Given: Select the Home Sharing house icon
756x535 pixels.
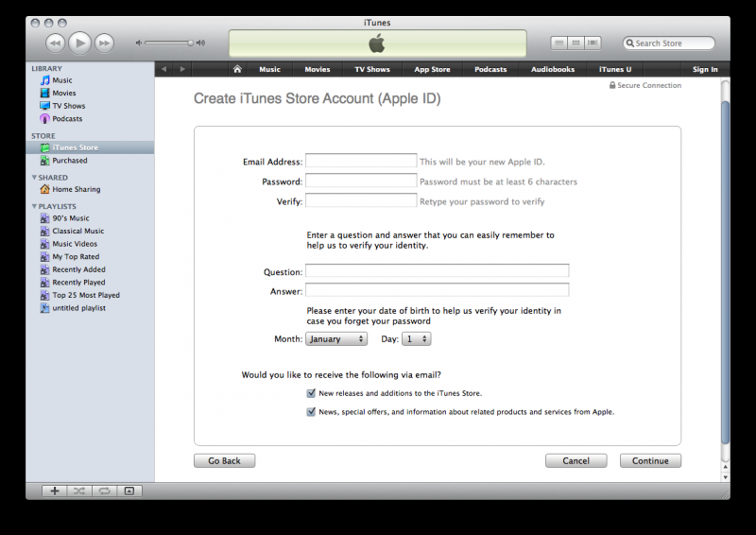Looking at the screenshot, I should (44, 190).
